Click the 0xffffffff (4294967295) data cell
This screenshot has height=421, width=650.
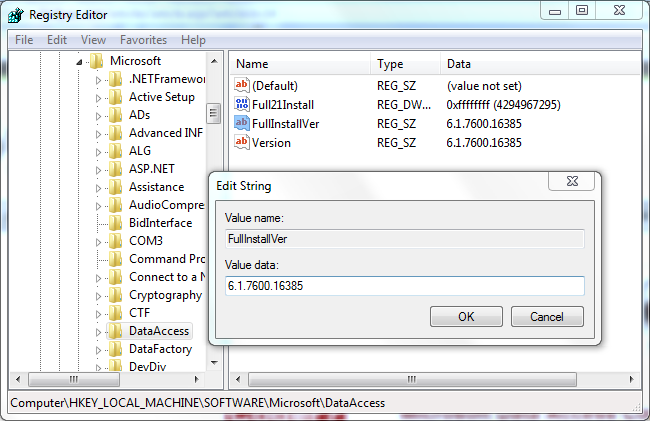click(x=503, y=105)
